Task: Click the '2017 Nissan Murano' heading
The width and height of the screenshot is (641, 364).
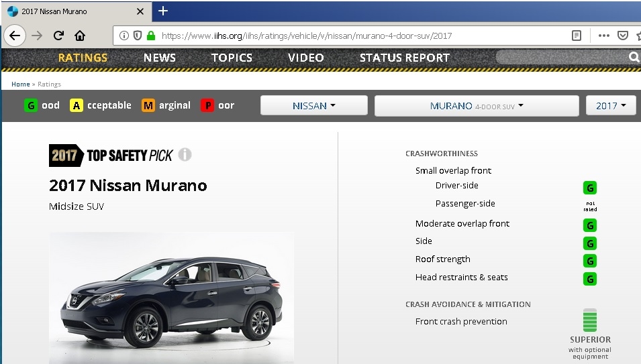Action: pyautogui.click(x=128, y=186)
